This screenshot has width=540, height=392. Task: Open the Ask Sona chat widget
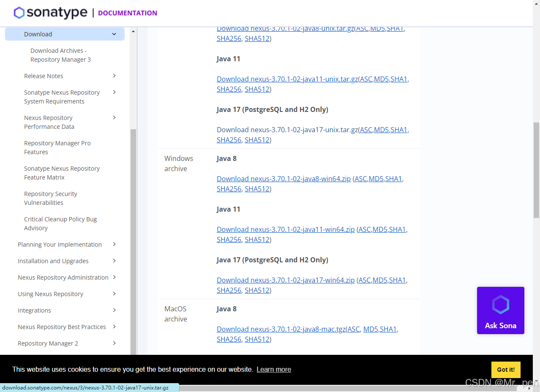(501, 310)
